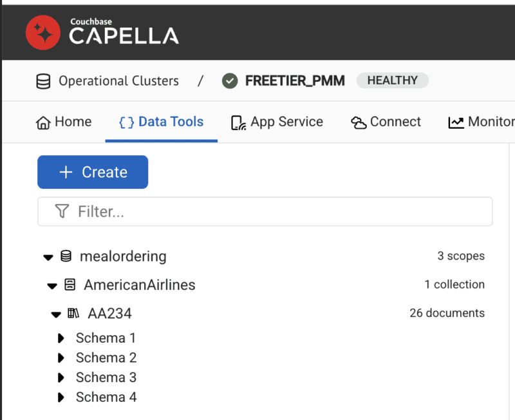Select Schema 4 tree item
This screenshot has height=420, width=515.
tap(106, 397)
